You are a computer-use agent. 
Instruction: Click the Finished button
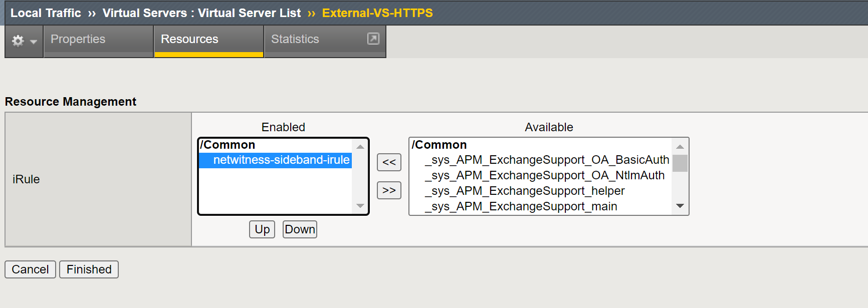[x=89, y=269]
